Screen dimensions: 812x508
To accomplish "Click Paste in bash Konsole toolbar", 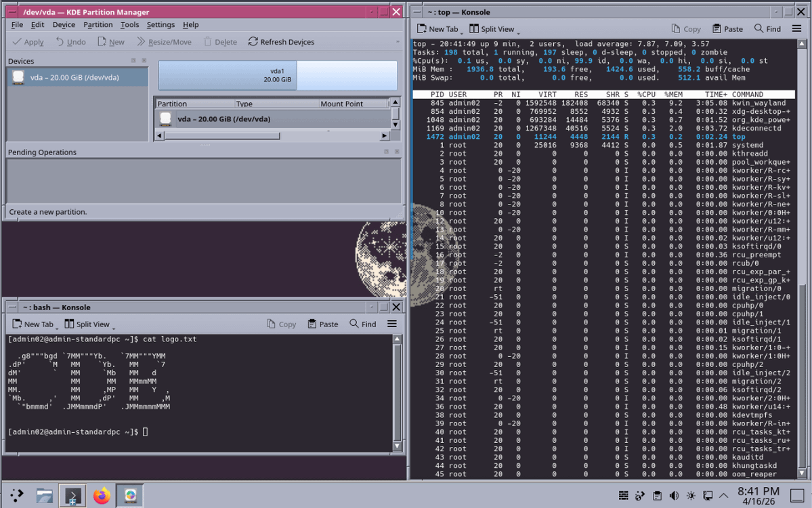I will pyautogui.click(x=322, y=324).
